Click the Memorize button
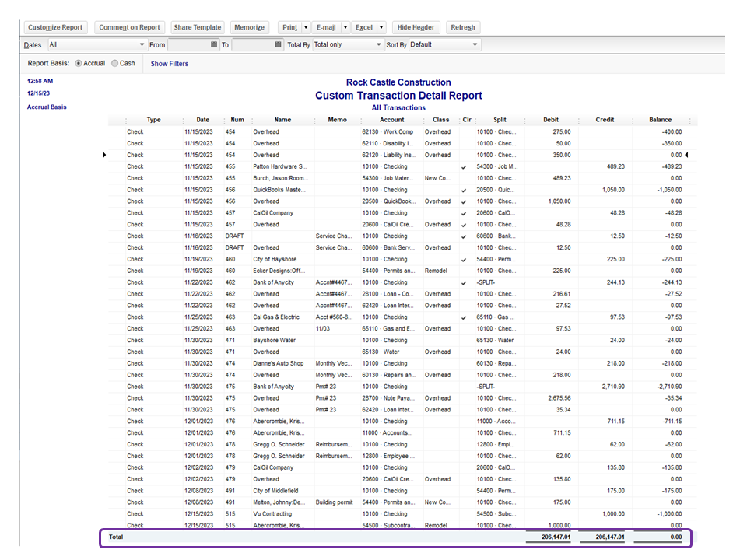 coord(249,27)
